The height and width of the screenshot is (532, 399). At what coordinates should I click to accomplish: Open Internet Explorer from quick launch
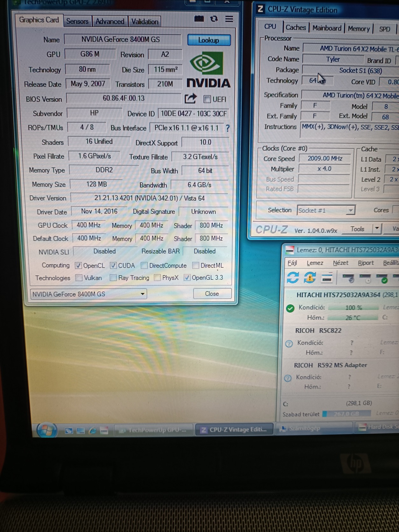click(x=93, y=431)
